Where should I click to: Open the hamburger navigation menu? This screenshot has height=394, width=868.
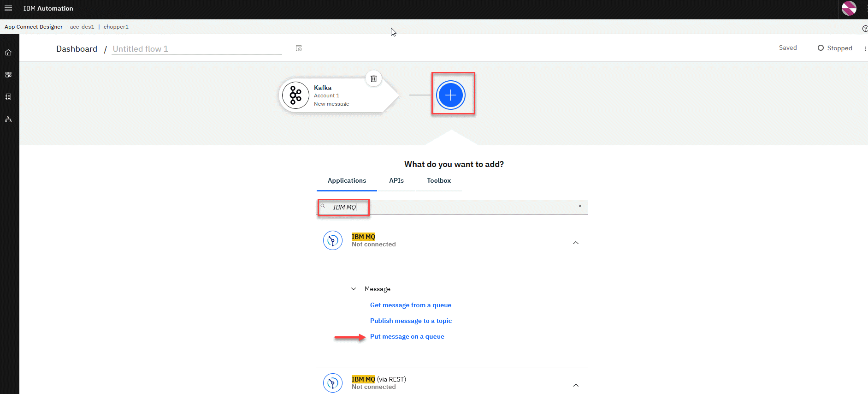pos(8,8)
